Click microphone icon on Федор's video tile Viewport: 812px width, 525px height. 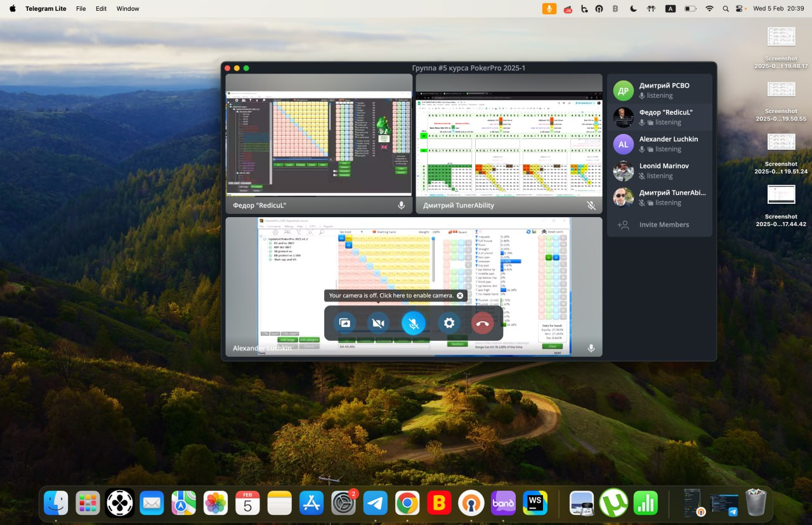point(401,206)
